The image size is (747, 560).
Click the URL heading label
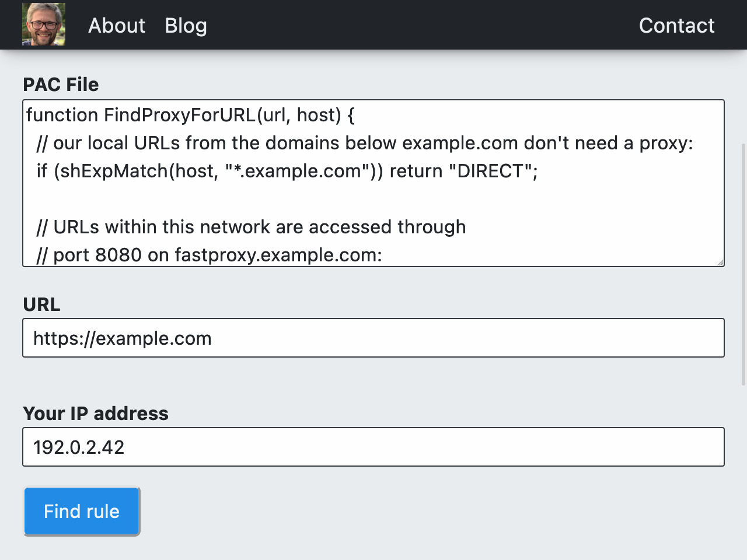(x=41, y=304)
